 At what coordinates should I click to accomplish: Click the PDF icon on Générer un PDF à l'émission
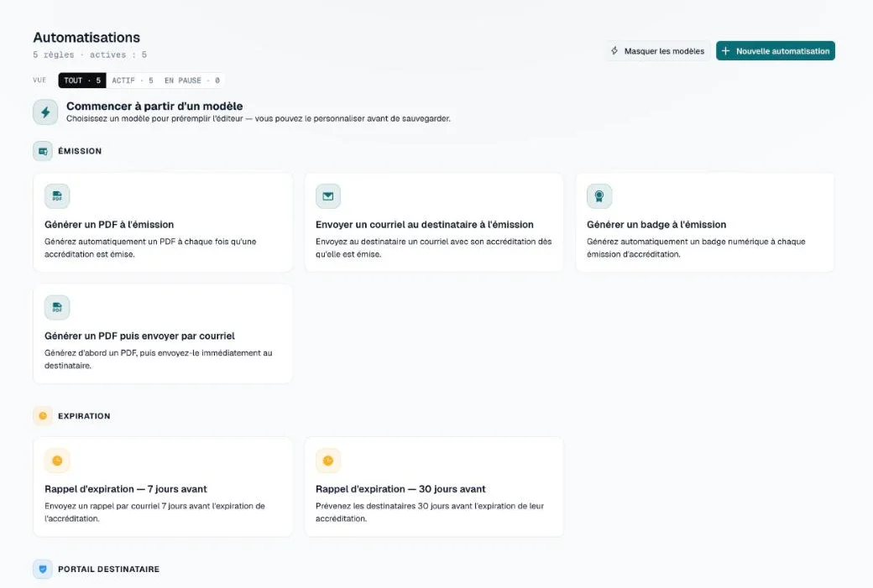tap(57, 195)
